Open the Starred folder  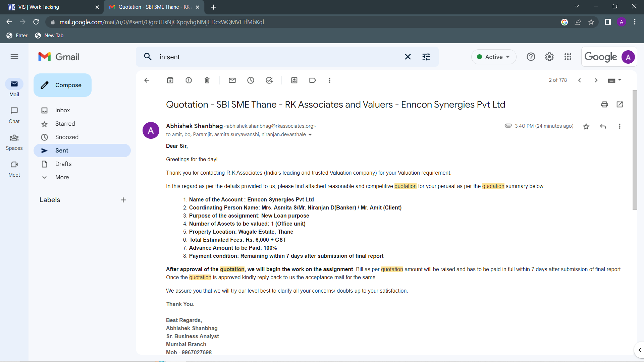pos(82,124)
